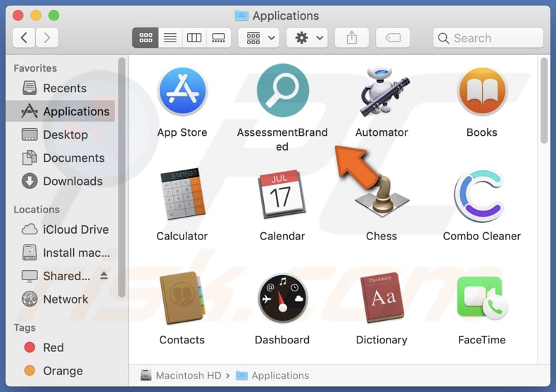Open the Books app icon

(x=482, y=91)
